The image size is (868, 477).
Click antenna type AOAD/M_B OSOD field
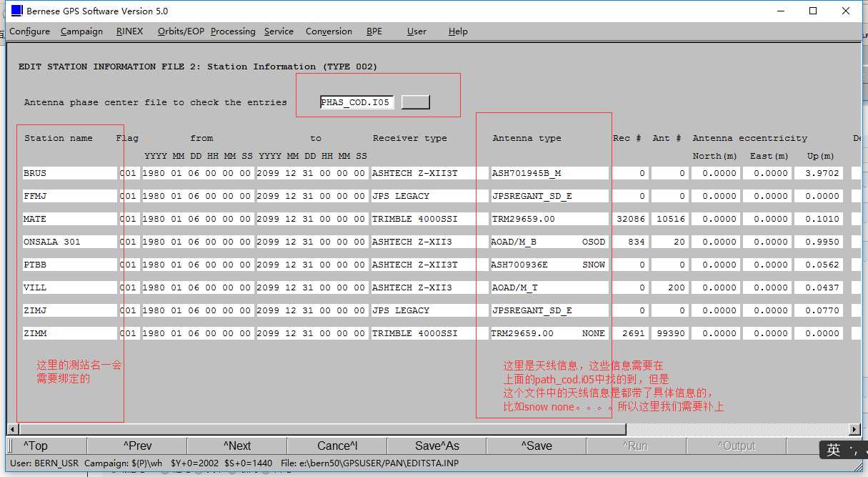click(x=549, y=242)
